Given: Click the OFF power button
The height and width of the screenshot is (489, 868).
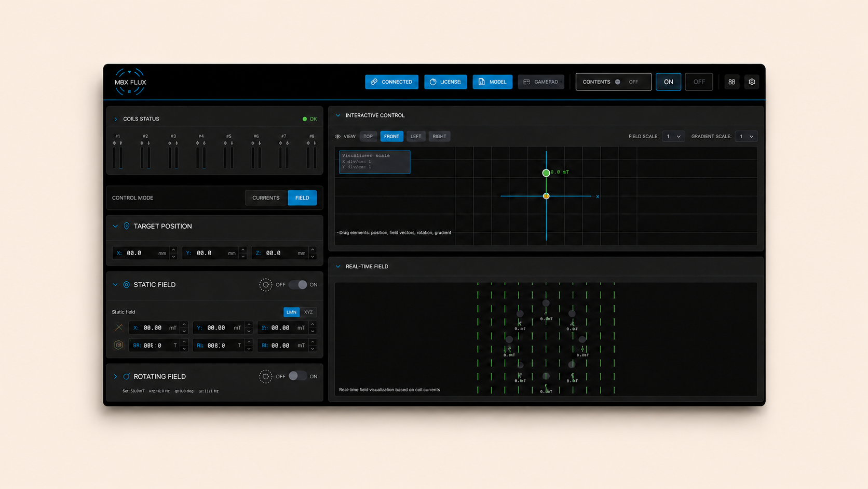Looking at the screenshot, I should [x=699, y=82].
